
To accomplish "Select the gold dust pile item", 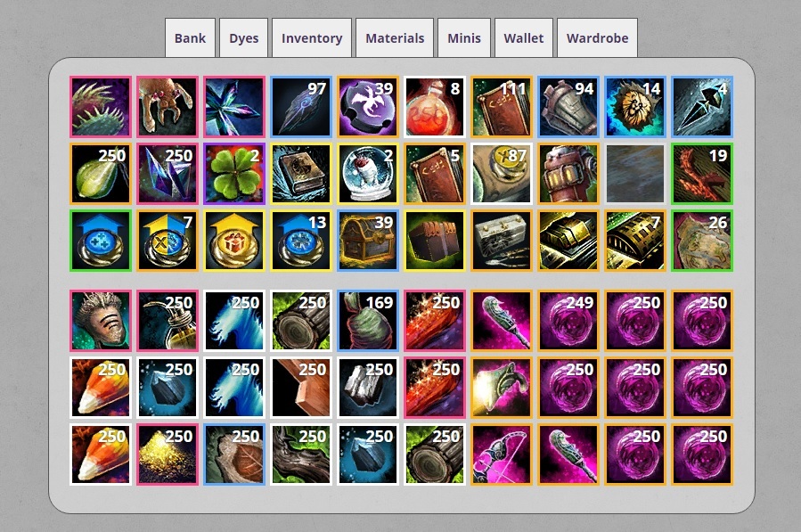I will coord(168,454).
